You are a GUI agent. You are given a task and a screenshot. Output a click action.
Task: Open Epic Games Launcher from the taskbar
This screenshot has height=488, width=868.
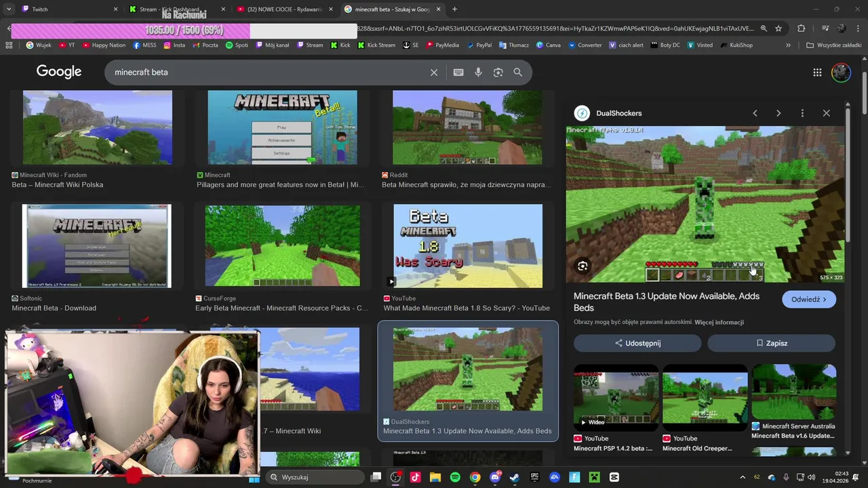click(535, 478)
